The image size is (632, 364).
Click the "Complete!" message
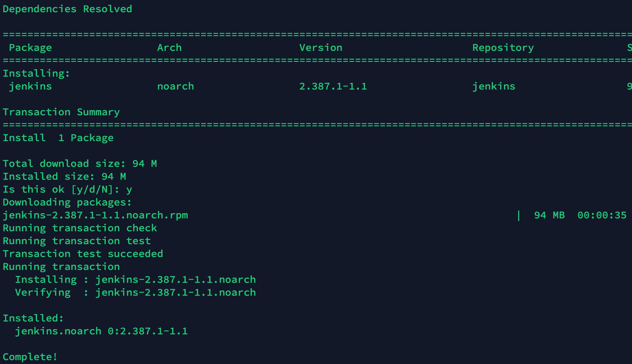coord(30,357)
